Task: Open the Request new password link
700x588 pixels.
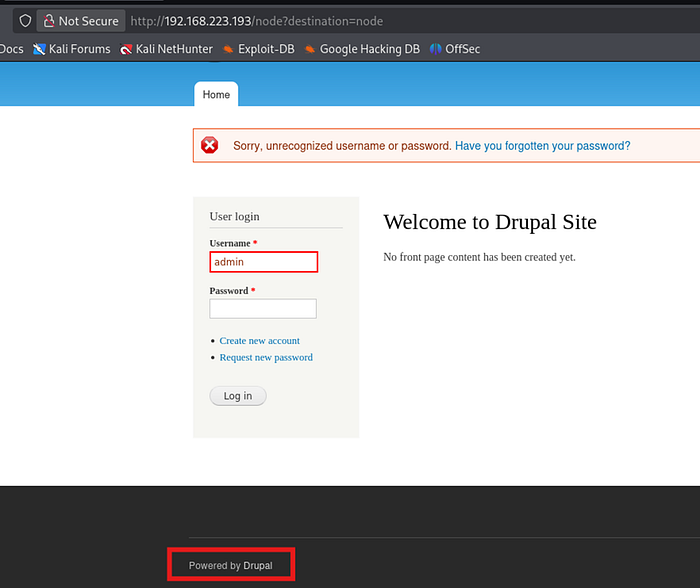Action: click(x=266, y=358)
